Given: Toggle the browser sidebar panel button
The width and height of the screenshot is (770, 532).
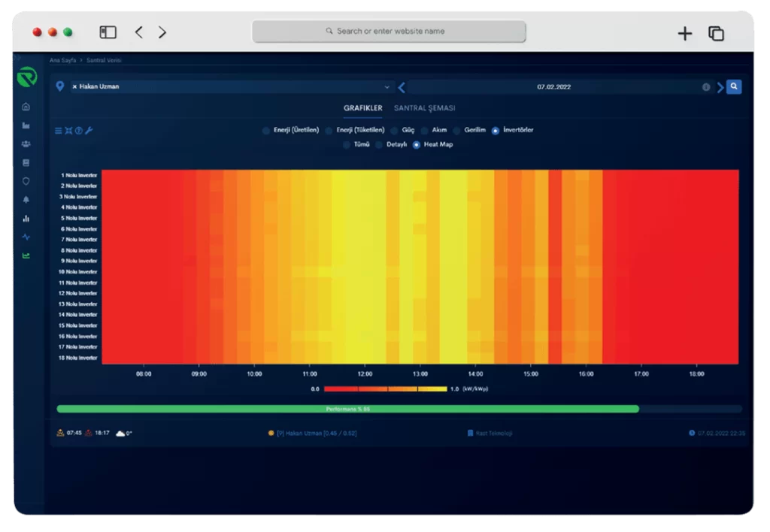Looking at the screenshot, I should tap(108, 32).
